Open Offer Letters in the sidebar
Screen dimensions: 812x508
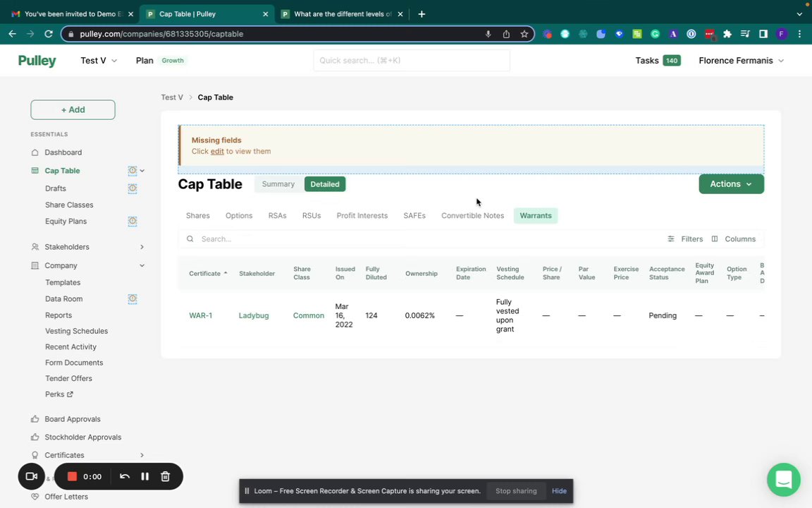(x=66, y=497)
